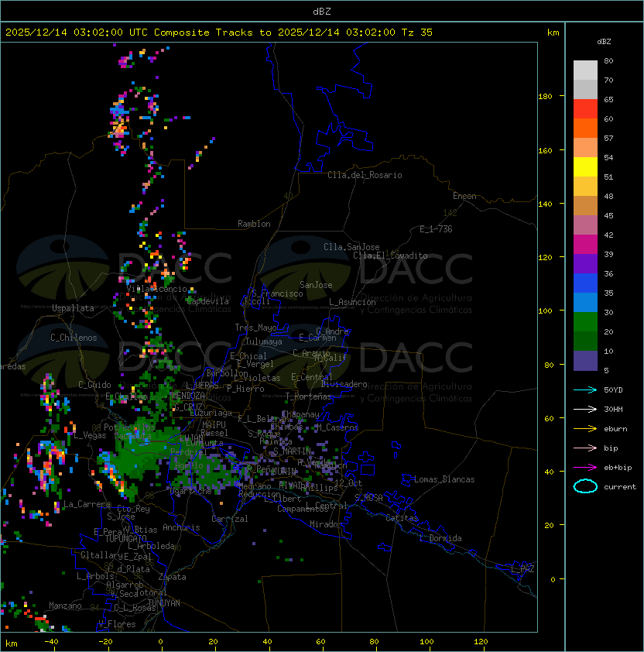Click the Tres_Mayo place label
The height and width of the screenshot is (652, 644).
coord(255,328)
